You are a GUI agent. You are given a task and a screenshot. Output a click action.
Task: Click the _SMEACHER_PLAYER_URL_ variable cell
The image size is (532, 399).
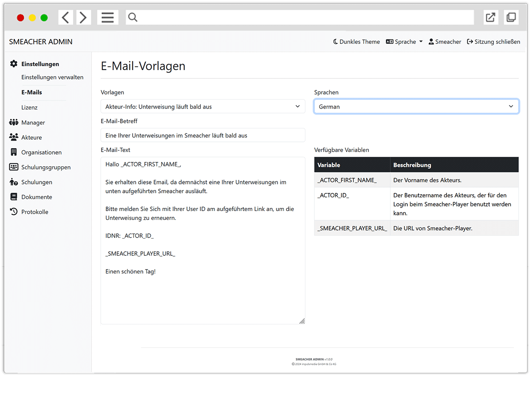point(352,228)
